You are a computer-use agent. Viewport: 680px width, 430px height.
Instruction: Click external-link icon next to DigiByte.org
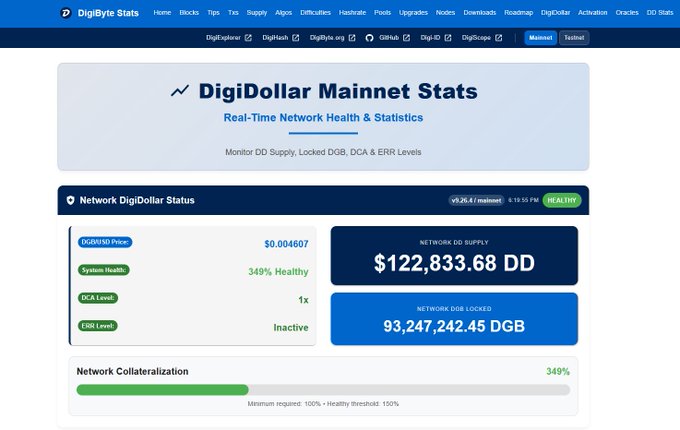352,38
